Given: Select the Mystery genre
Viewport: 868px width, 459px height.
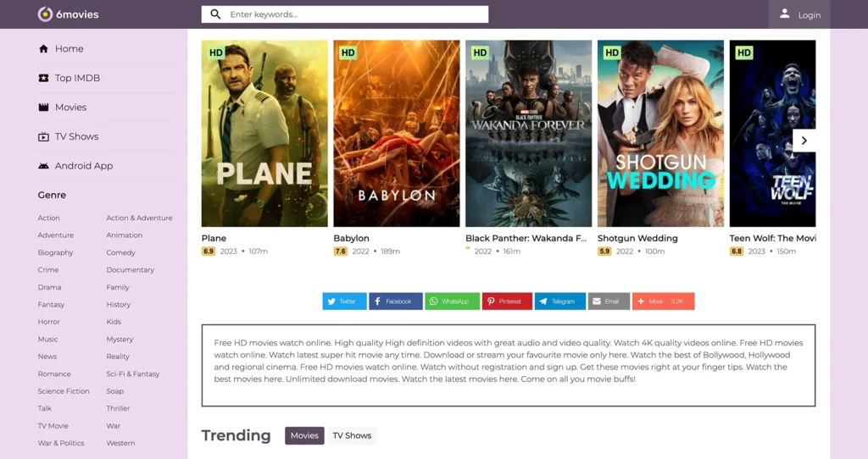Looking at the screenshot, I should click(120, 340).
